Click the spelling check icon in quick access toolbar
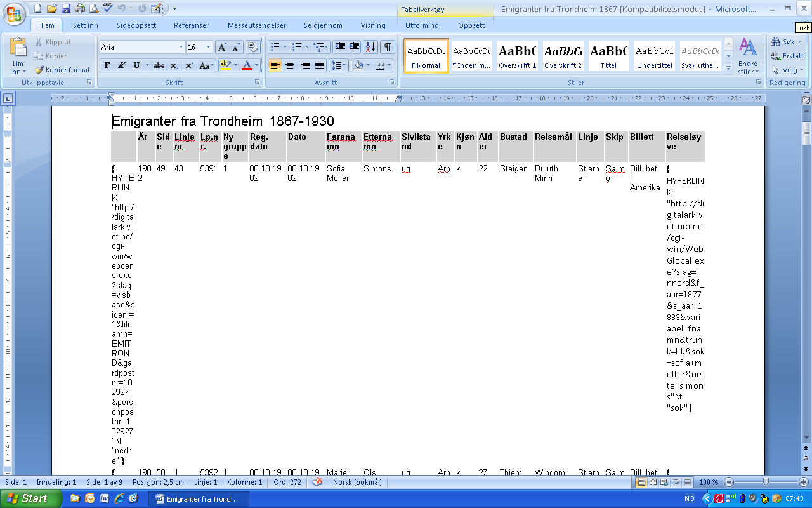The height and width of the screenshot is (508, 812). point(108,8)
